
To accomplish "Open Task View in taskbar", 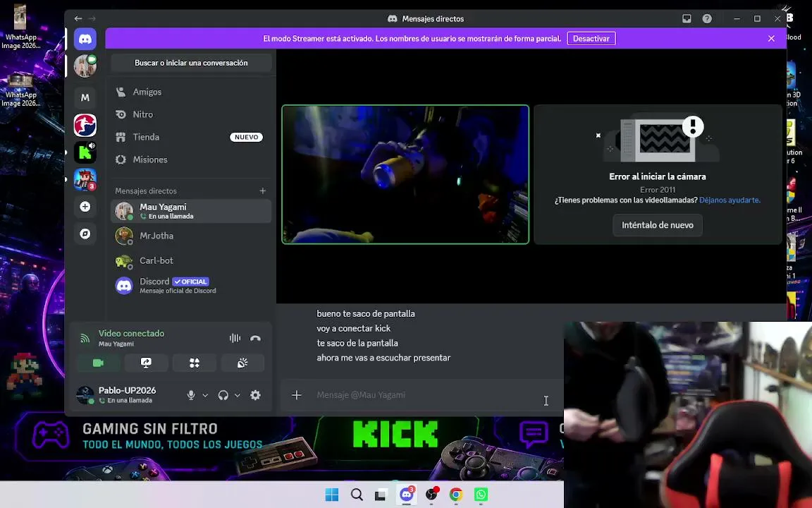I will (x=381, y=495).
